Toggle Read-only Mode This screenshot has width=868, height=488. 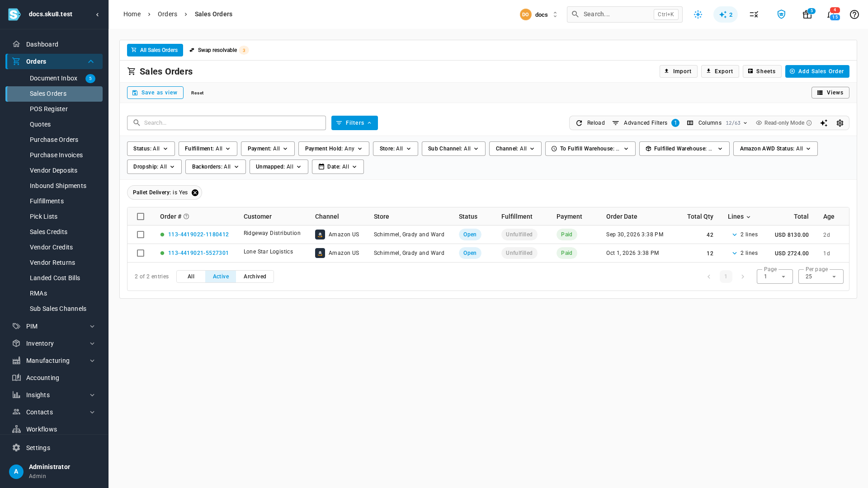pyautogui.click(x=783, y=123)
